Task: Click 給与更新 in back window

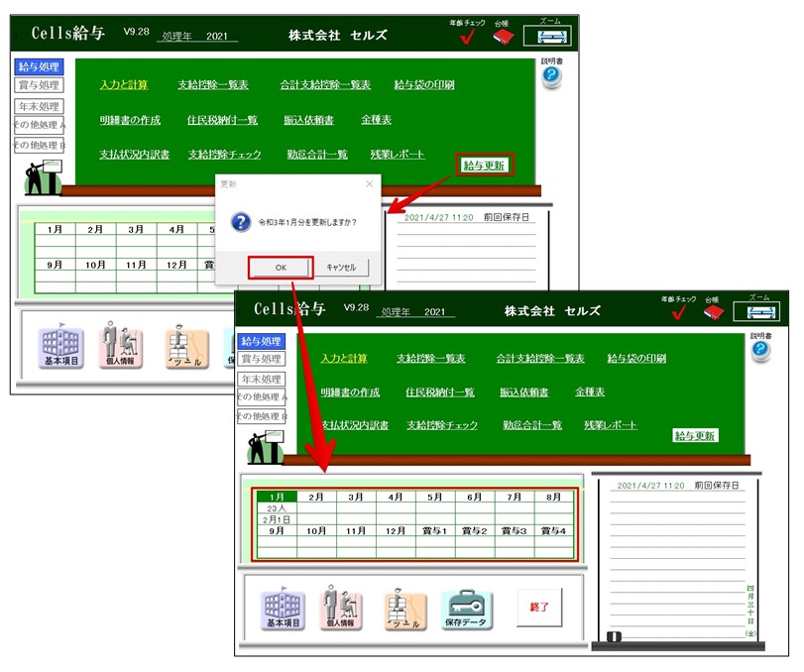Action: pyautogui.click(x=484, y=166)
